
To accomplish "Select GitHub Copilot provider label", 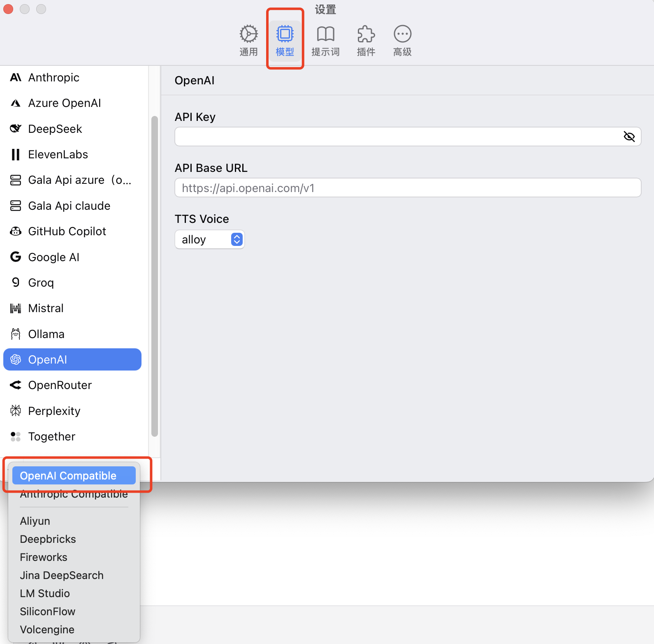I will click(67, 232).
